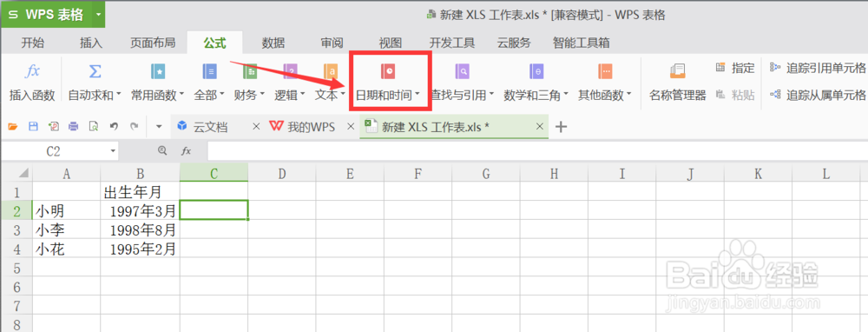Select row header 4

click(16, 249)
